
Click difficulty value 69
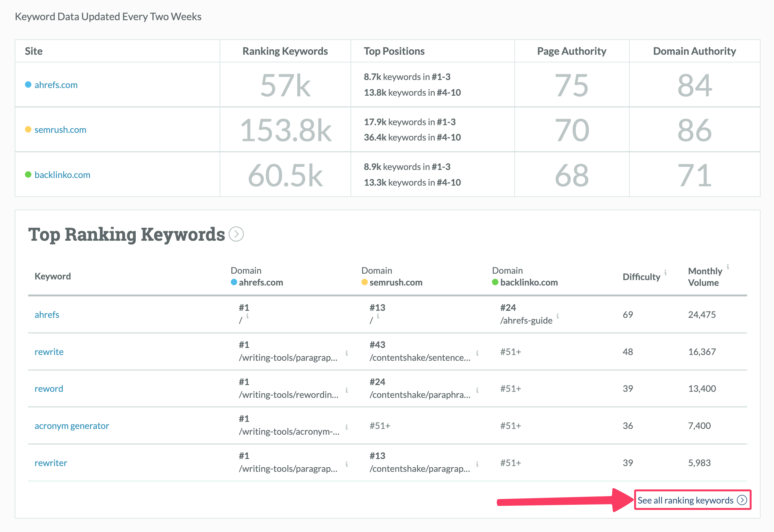tap(628, 315)
